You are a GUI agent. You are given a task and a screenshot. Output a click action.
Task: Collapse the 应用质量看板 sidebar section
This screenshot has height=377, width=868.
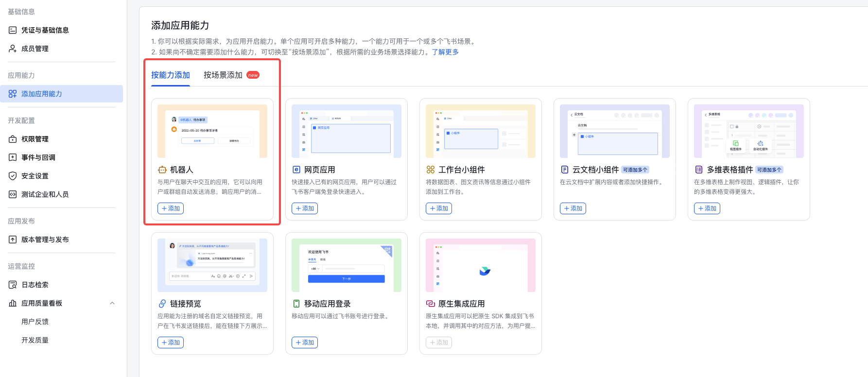(112, 303)
